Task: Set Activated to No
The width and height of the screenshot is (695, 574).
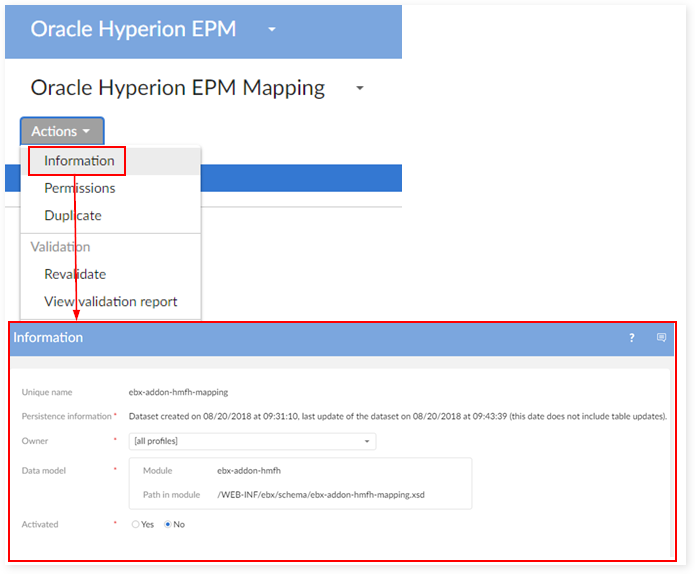Action: [x=168, y=524]
